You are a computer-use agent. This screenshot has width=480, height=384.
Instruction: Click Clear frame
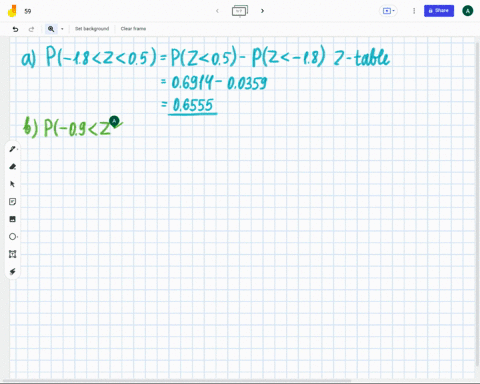(x=133, y=29)
